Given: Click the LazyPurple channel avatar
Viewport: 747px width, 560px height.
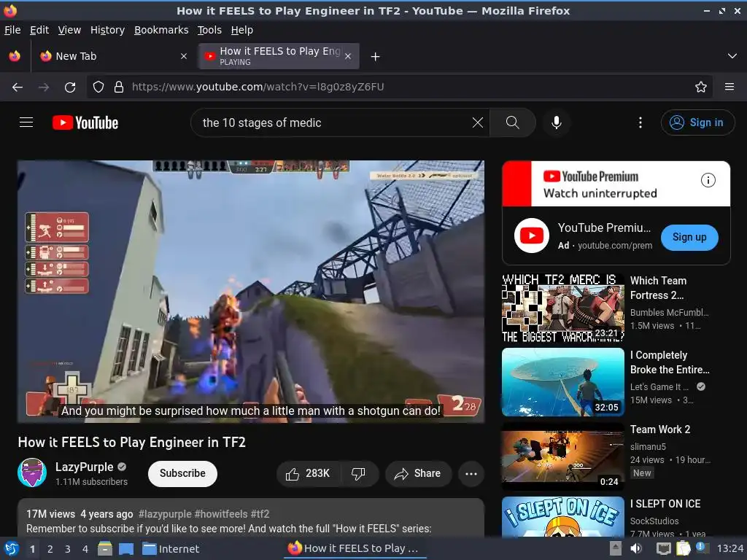Looking at the screenshot, I should pyautogui.click(x=32, y=472).
